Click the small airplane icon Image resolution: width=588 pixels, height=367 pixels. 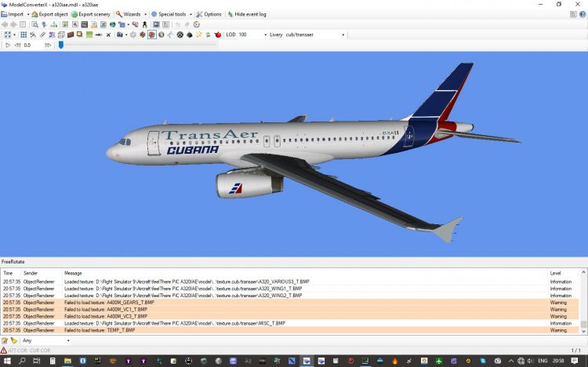108,35
